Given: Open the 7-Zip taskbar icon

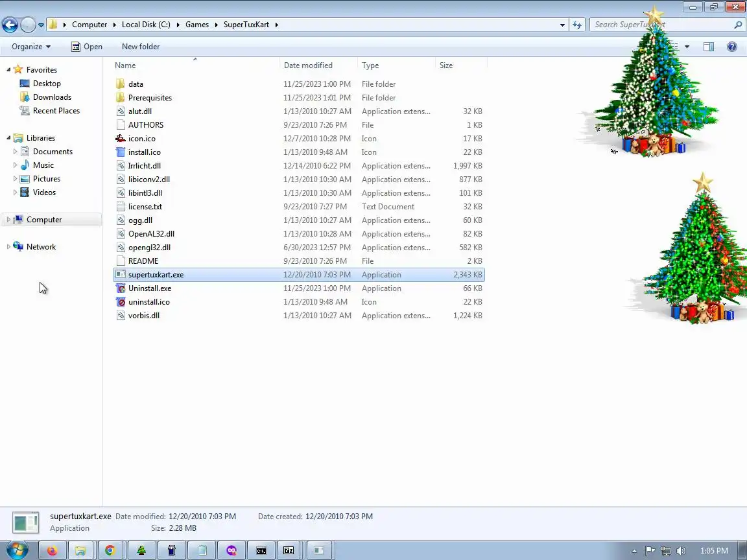Looking at the screenshot, I should (289, 550).
